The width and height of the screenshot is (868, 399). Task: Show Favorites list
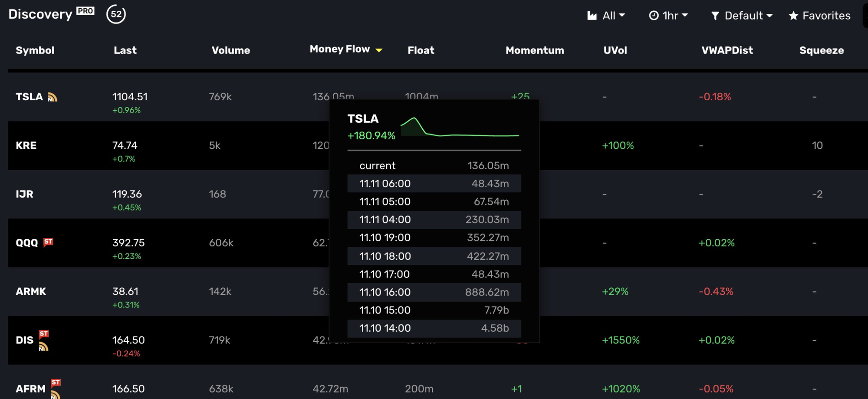click(819, 16)
